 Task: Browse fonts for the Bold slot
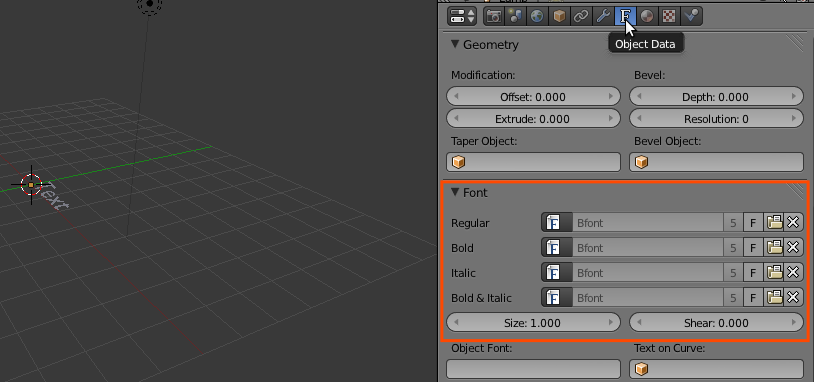(x=557, y=248)
